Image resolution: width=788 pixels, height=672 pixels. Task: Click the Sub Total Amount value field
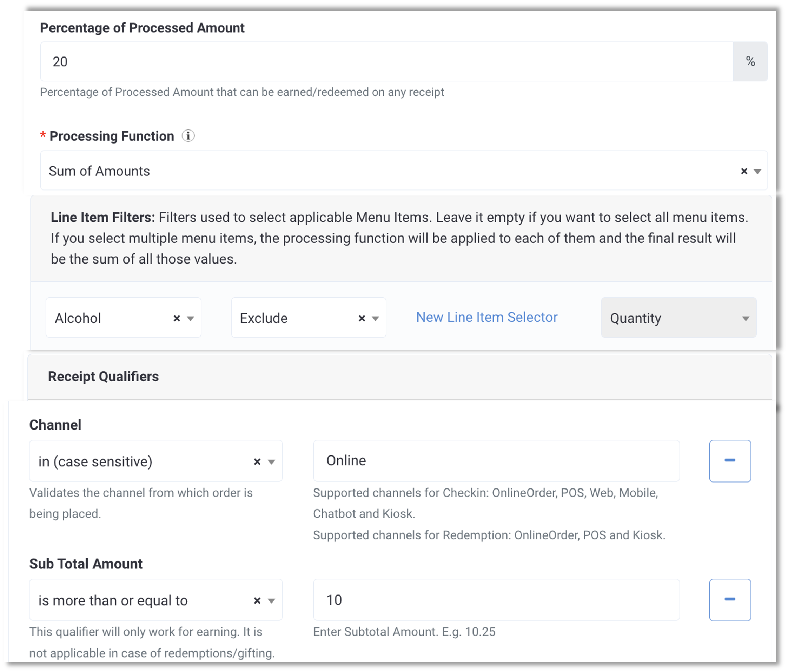click(x=496, y=600)
